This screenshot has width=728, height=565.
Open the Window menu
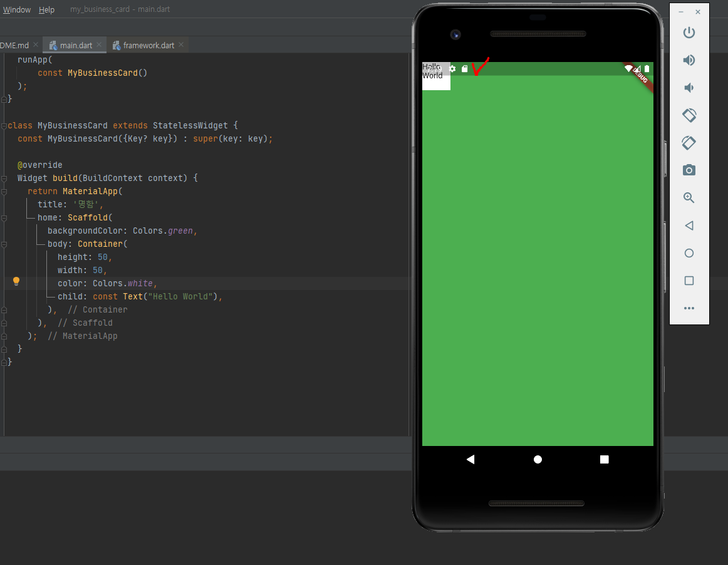click(17, 9)
